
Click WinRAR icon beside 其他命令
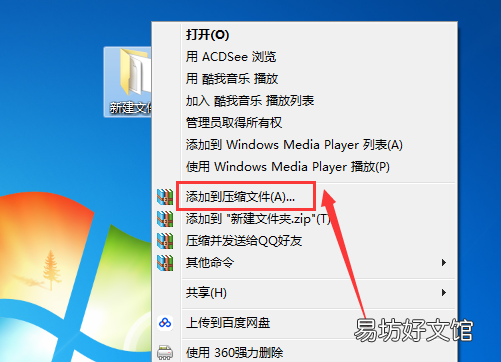pos(165,263)
